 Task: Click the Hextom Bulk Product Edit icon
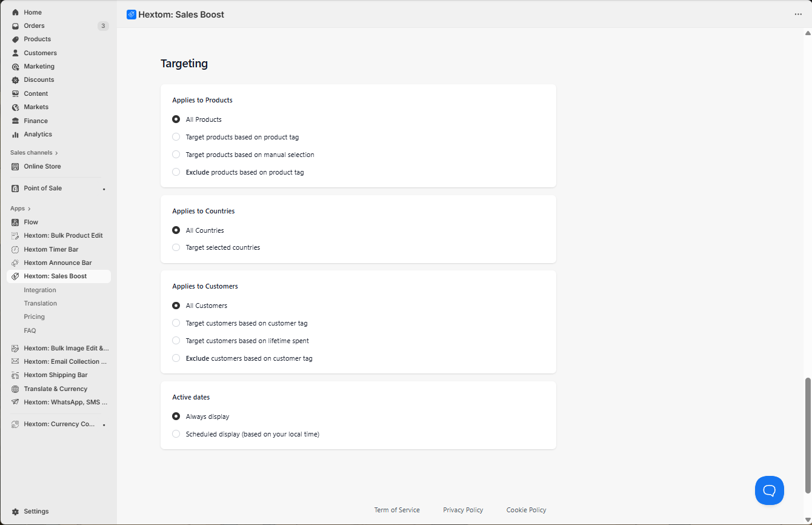click(x=16, y=236)
